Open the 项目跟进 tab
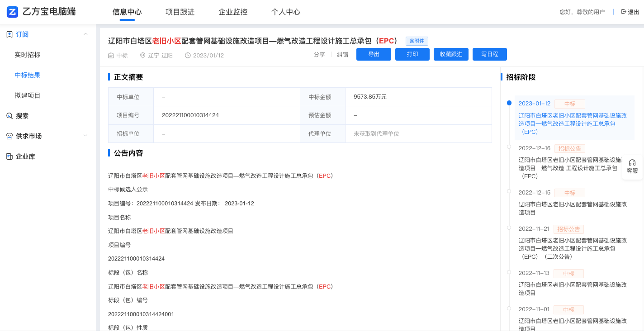The image size is (644, 332). (x=180, y=12)
